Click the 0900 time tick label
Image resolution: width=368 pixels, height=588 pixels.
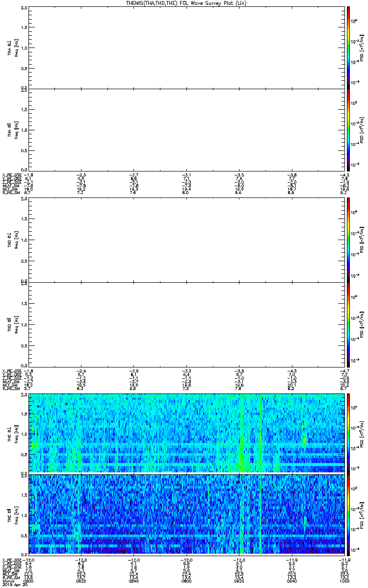pyautogui.click(x=186, y=582)
